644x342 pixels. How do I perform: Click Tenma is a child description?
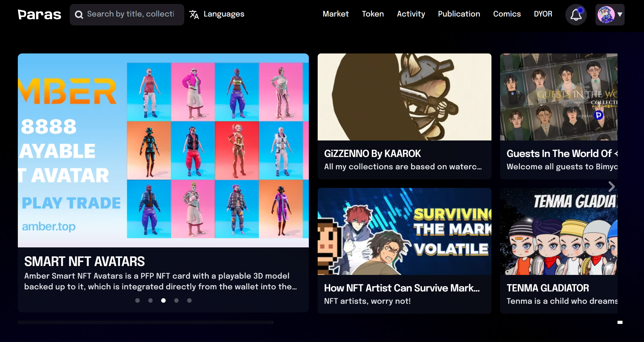(x=562, y=301)
